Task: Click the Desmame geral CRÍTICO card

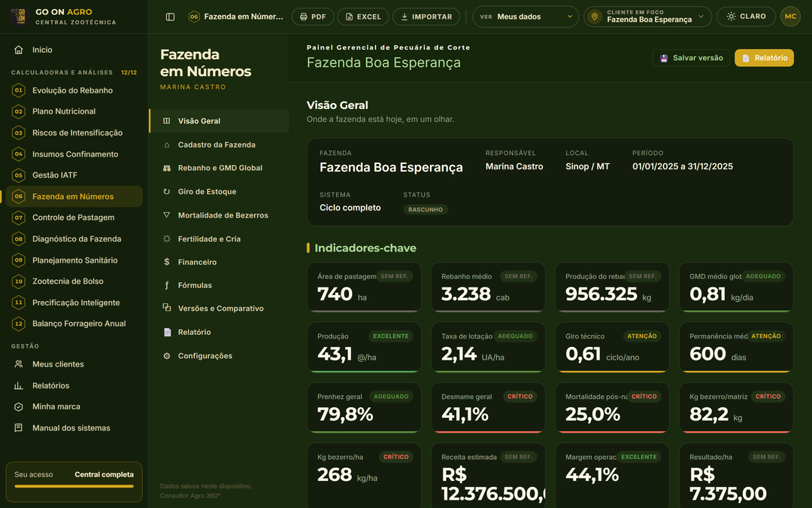Action: (x=488, y=407)
